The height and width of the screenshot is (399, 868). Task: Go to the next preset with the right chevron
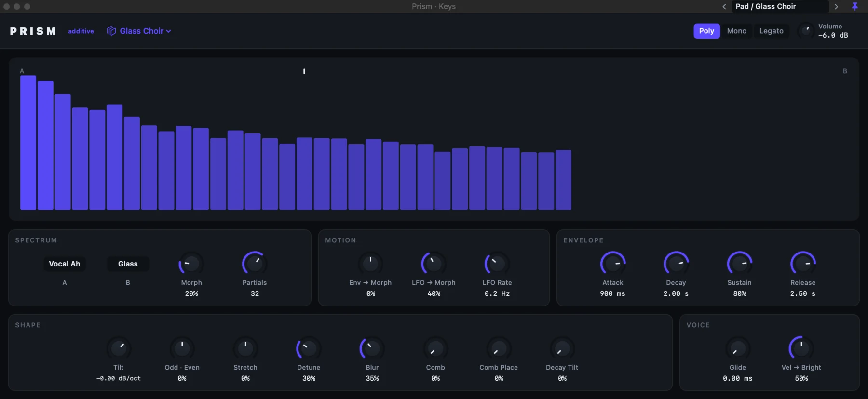coord(836,6)
